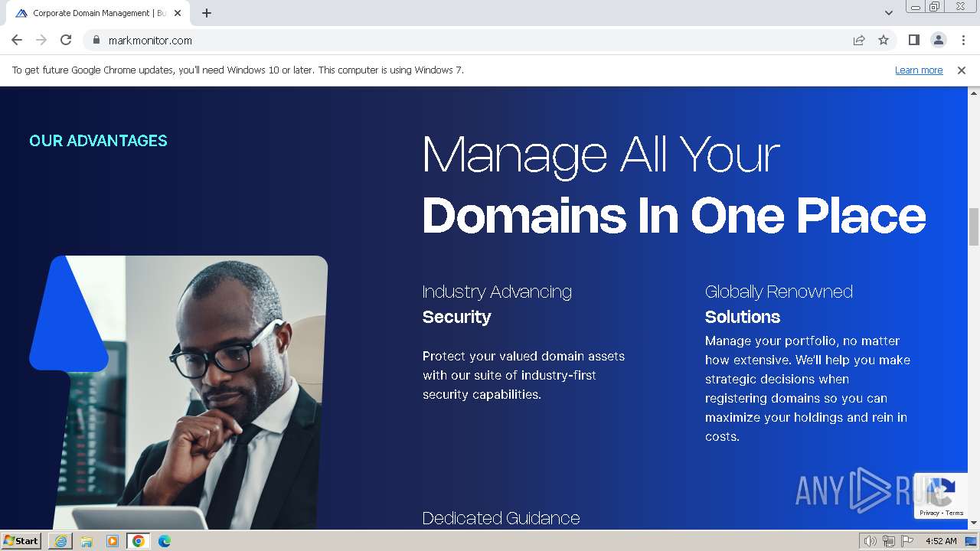Screen dimensions: 980x551
Task: Click scrollbar up arrow
Action: pyautogui.click(x=974, y=92)
